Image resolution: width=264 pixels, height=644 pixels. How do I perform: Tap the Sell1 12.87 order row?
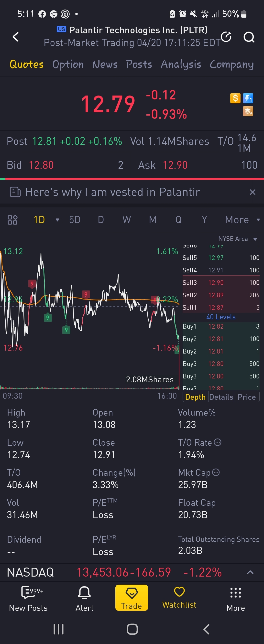pos(221,308)
